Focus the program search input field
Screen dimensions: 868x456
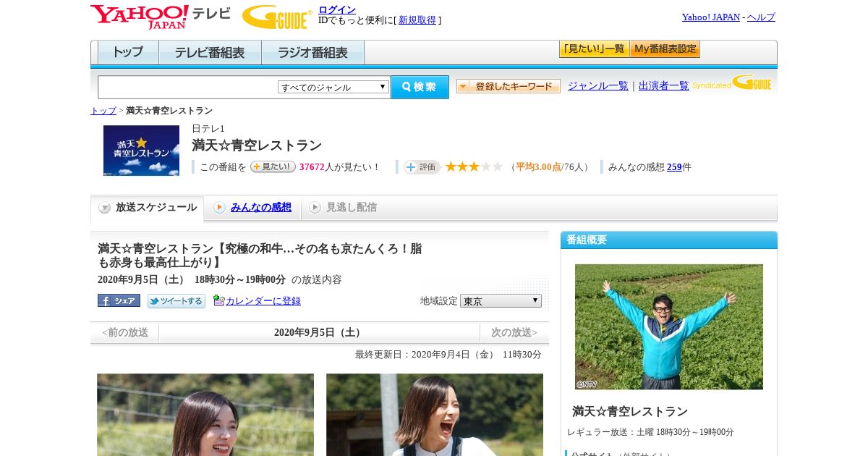(188, 87)
